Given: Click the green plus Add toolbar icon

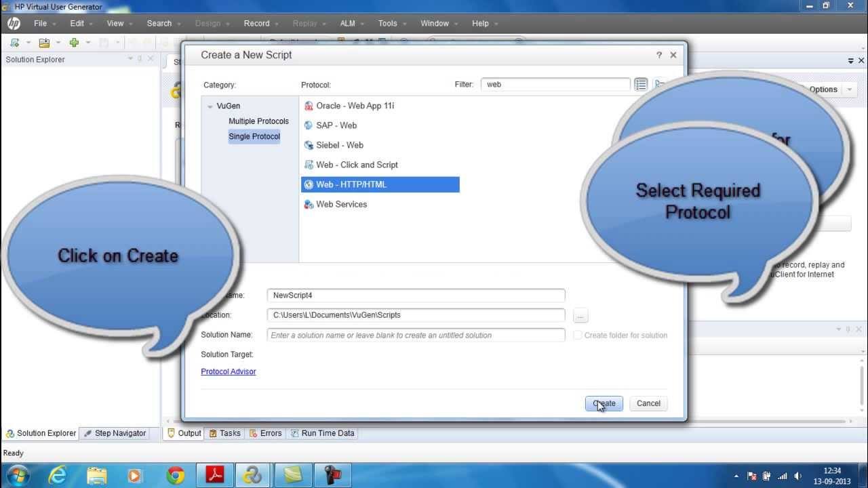Looking at the screenshot, I should coord(74,43).
